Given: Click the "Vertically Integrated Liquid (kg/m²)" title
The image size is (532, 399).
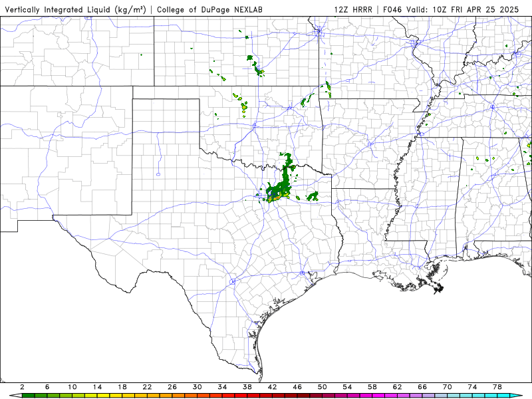Looking at the screenshot, I should click(x=75, y=10).
